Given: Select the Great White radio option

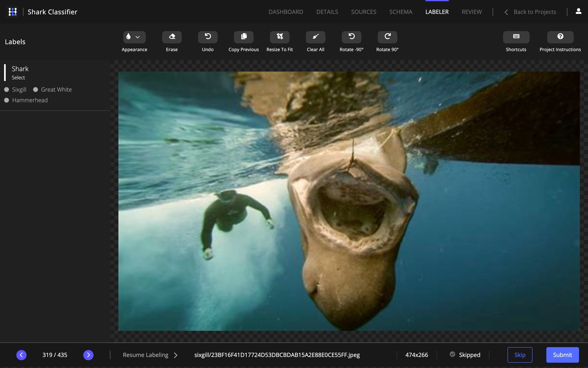Looking at the screenshot, I should pyautogui.click(x=36, y=90).
